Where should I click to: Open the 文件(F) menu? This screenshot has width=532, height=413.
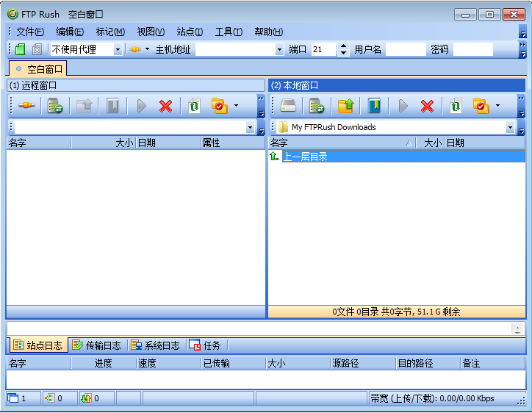[x=30, y=32]
